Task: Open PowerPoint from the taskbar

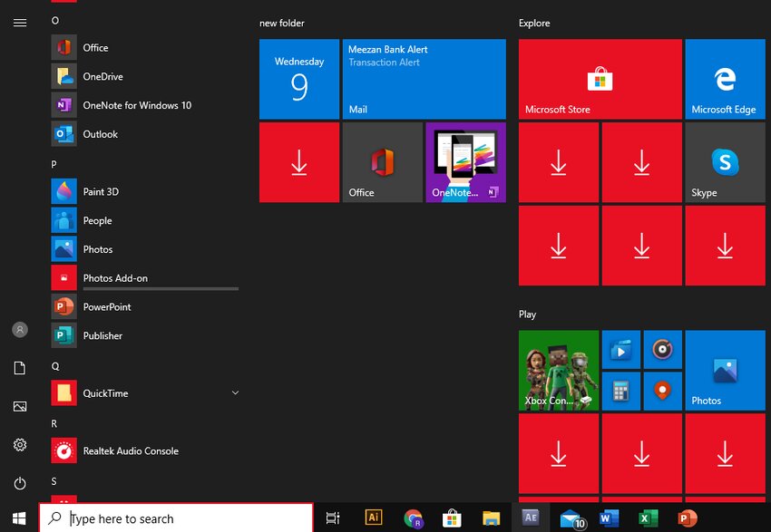Action: click(687, 518)
